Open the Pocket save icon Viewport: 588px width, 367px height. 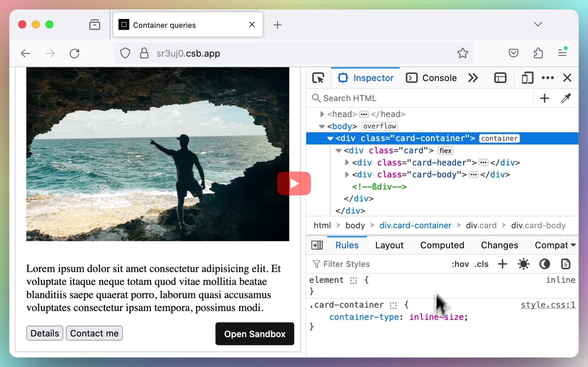(513, 53)
